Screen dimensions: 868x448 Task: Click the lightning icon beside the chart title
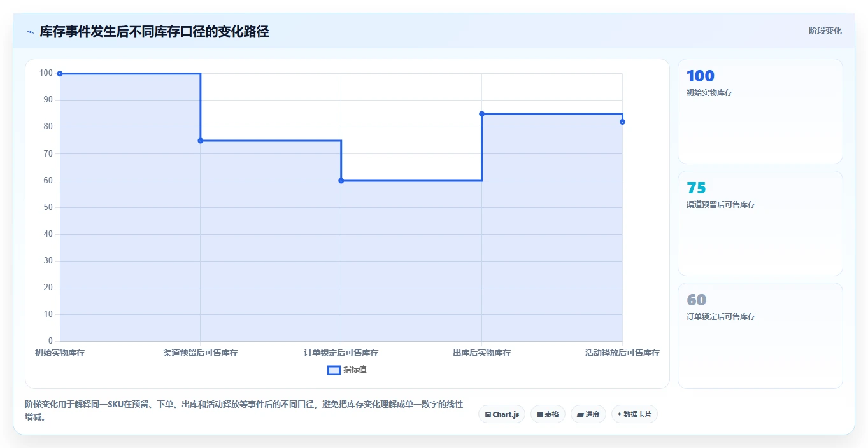click(31, 32)
